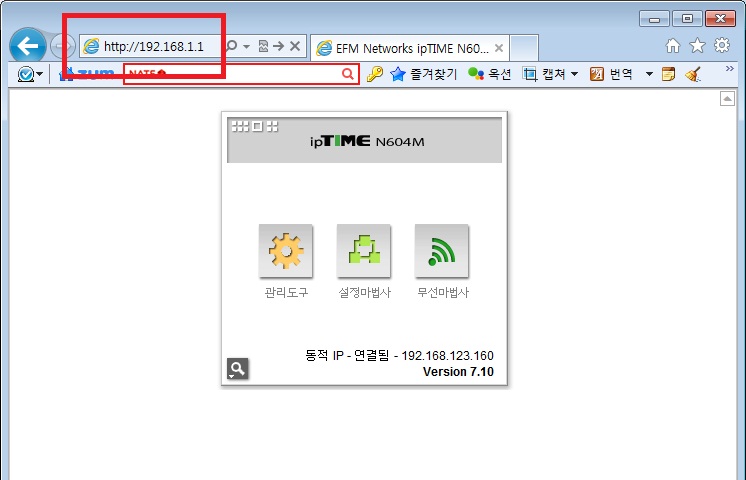Viewport: 746px width, 480px height.
Task: Expand the 번역 dropdown arrow
Action: [x=649, y=74]
